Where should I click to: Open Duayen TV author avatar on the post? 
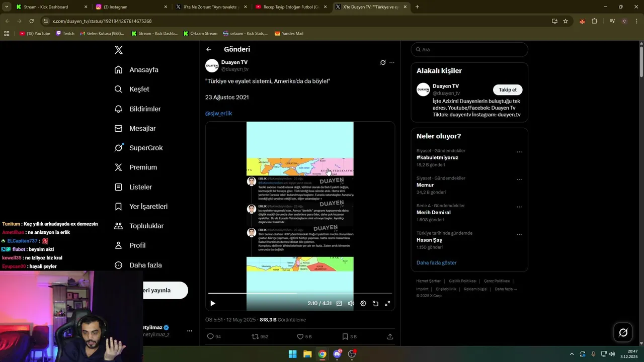tap(212, 65)
